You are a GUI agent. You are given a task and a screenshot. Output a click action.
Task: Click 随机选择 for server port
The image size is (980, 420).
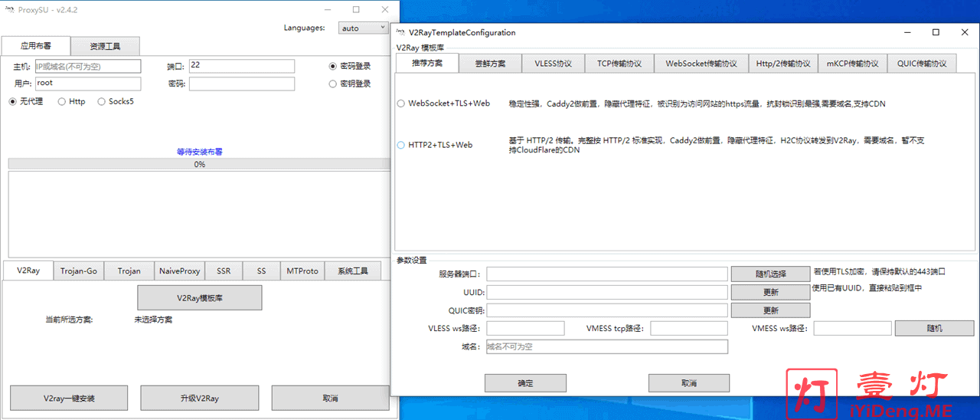point(769,274)
